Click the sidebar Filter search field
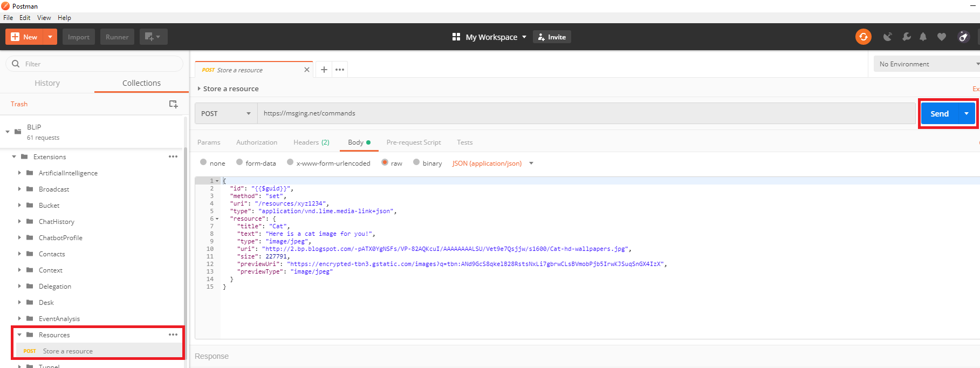Screen dimensions: 980x368 point(94,64)
